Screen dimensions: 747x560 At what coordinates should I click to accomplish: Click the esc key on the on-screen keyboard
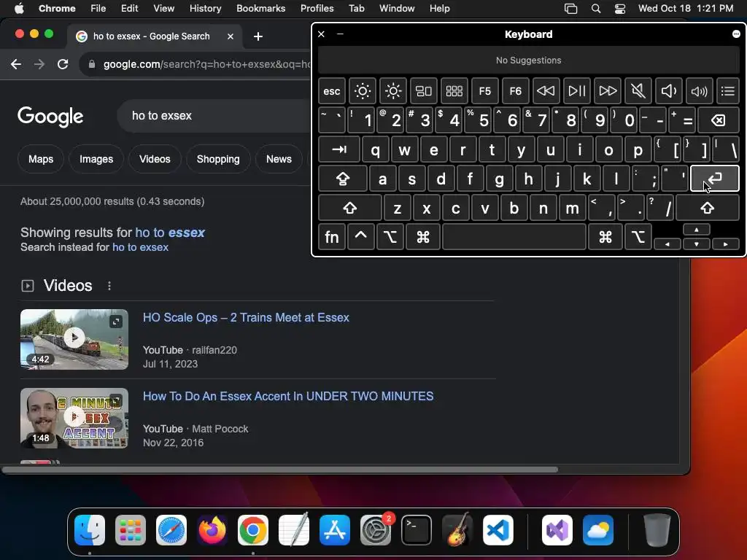coord(332,91)
